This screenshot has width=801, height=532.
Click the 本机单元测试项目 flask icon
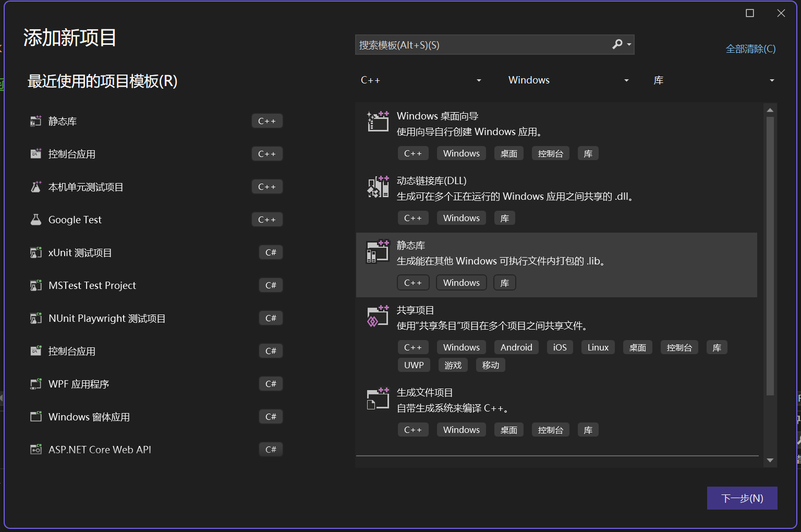pos(36,187)
